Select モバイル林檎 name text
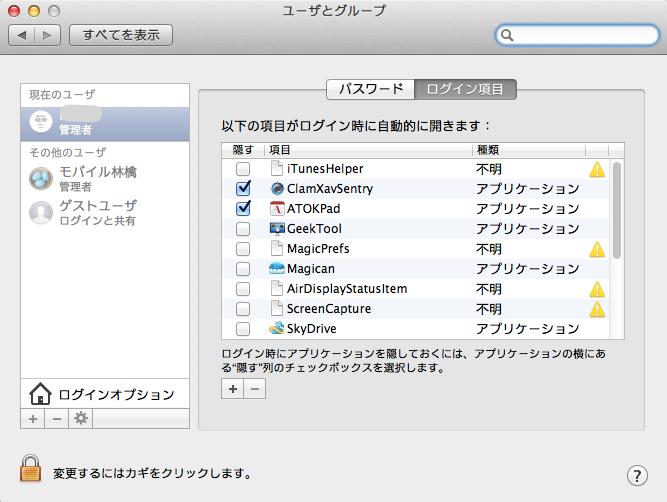The height and width of the screenshot is (502, 667). pyautogui.click(x=98, y=172)
